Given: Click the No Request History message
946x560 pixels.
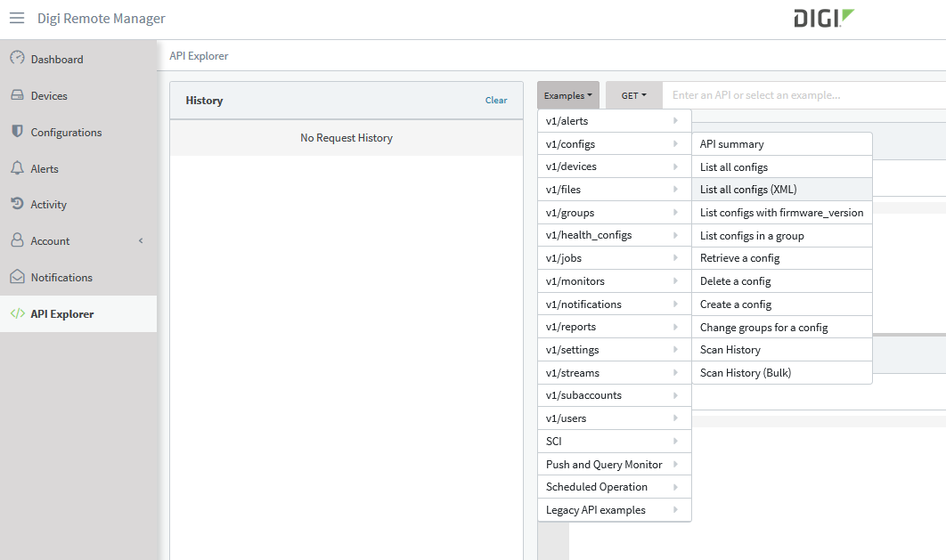Looking at the screenshot, I should 347,137.
